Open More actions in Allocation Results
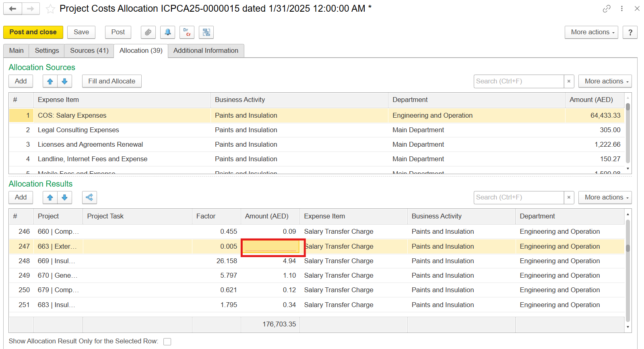 coord(605,197)
